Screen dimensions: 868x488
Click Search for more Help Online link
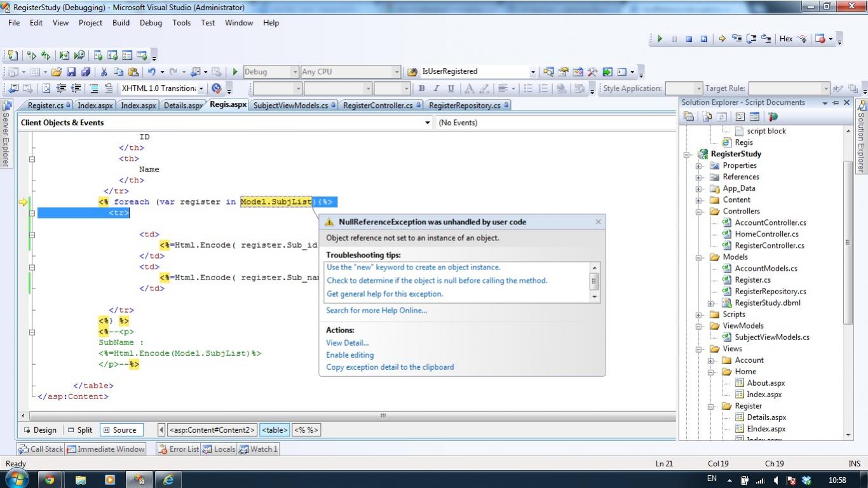point(376,311)
